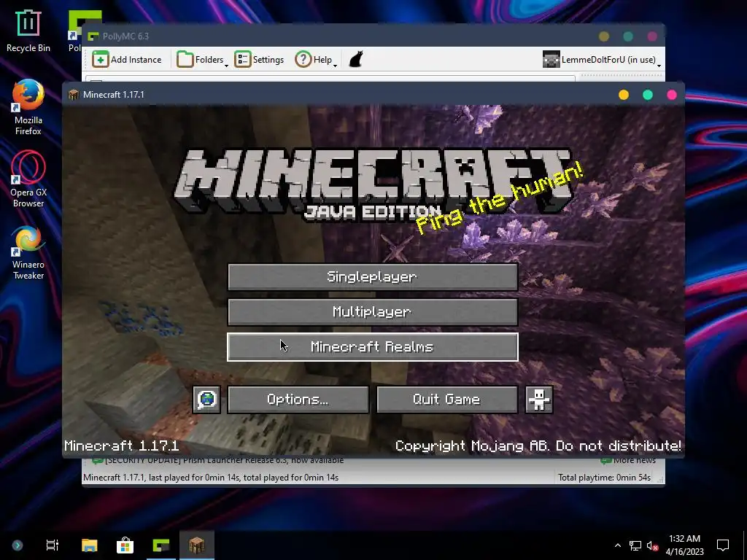The image size is (747, 560).
Task: Open Folders dropdown in PollyMC
Action: (202, 60)
